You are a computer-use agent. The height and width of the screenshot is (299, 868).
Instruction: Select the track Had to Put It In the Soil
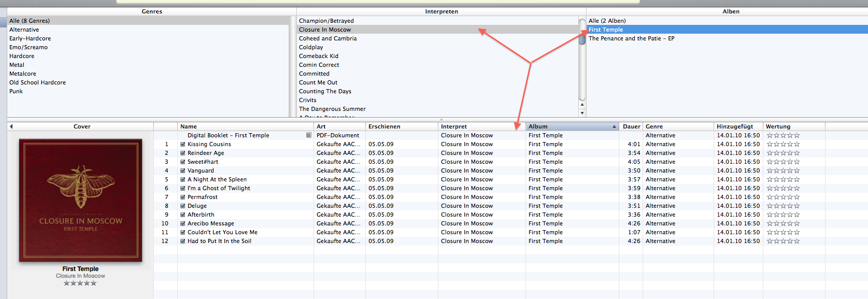coord(510,241)
